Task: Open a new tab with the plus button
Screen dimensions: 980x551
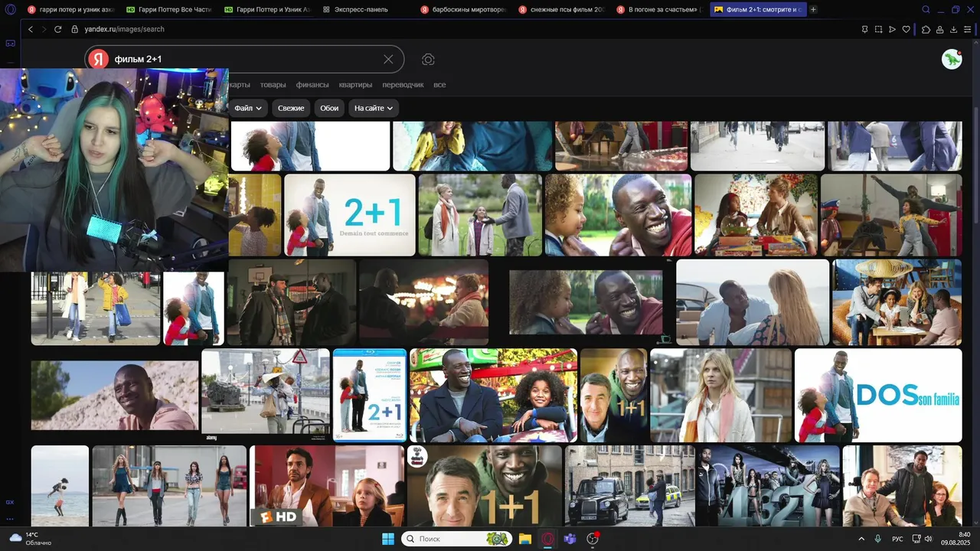Action: (x=813, y=9)
